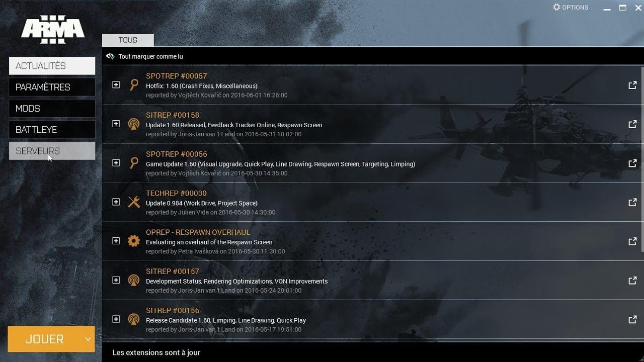Open OPREP Respawn Overhaul externally
644x362 pixels.
click(632, 241)
